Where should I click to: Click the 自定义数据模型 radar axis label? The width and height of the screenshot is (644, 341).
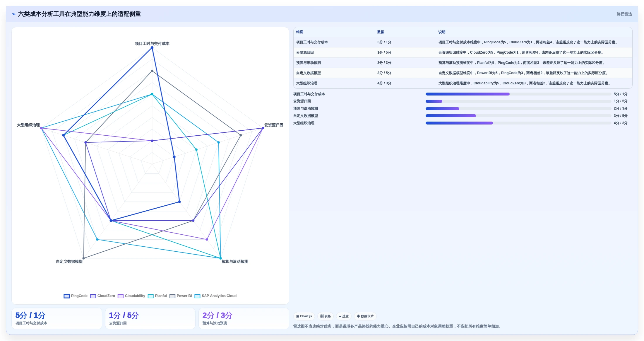coord(69,262)
